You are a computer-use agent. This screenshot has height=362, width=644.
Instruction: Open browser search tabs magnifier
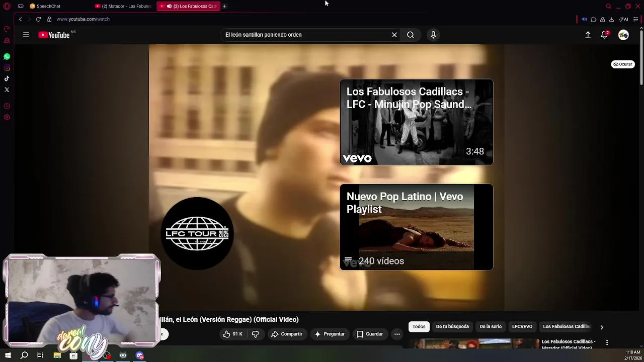tap(608, 6)
